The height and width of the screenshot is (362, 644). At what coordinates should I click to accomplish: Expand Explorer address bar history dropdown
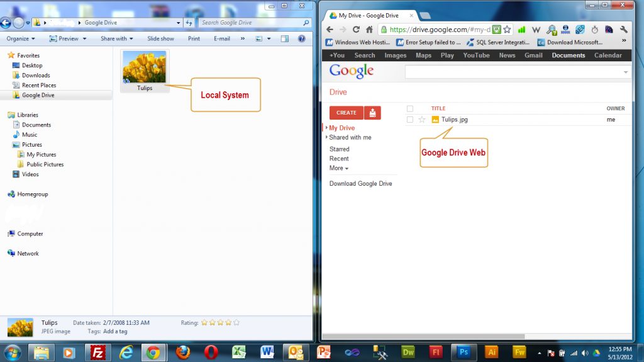click(178, 23)
